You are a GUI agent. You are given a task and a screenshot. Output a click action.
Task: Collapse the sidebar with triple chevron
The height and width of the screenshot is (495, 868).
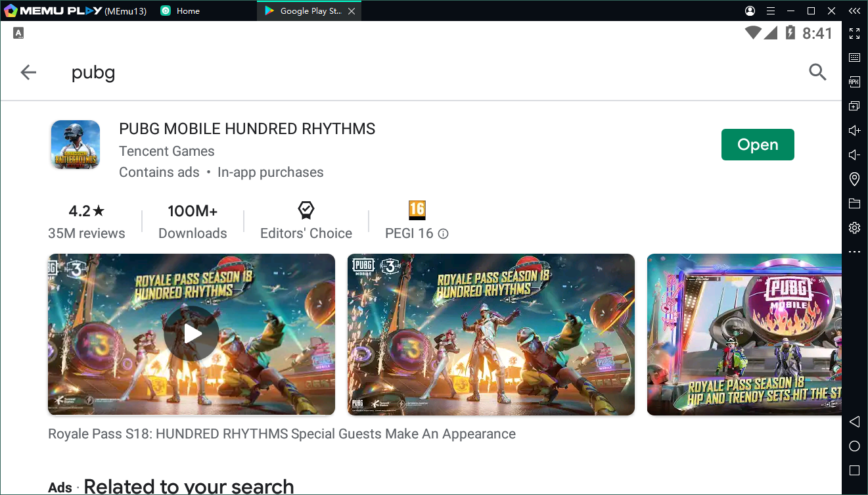pyautogui.click(x=854, y=11)
